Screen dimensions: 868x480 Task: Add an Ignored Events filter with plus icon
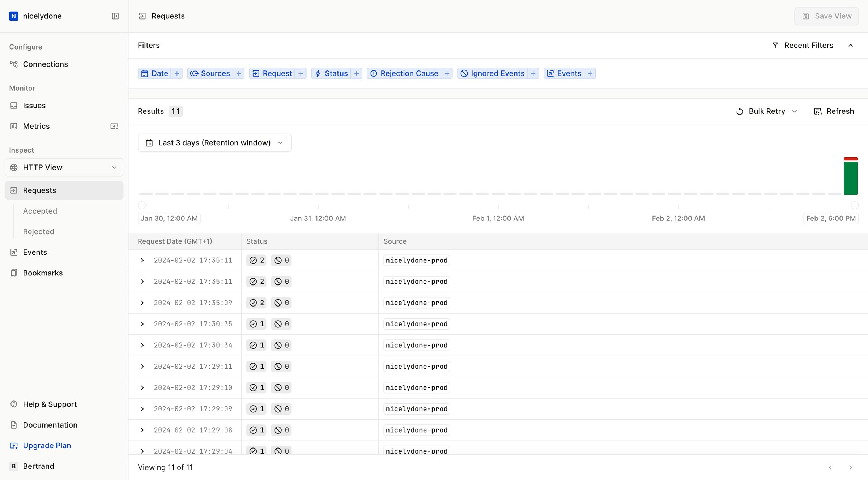tap(533, 73)
